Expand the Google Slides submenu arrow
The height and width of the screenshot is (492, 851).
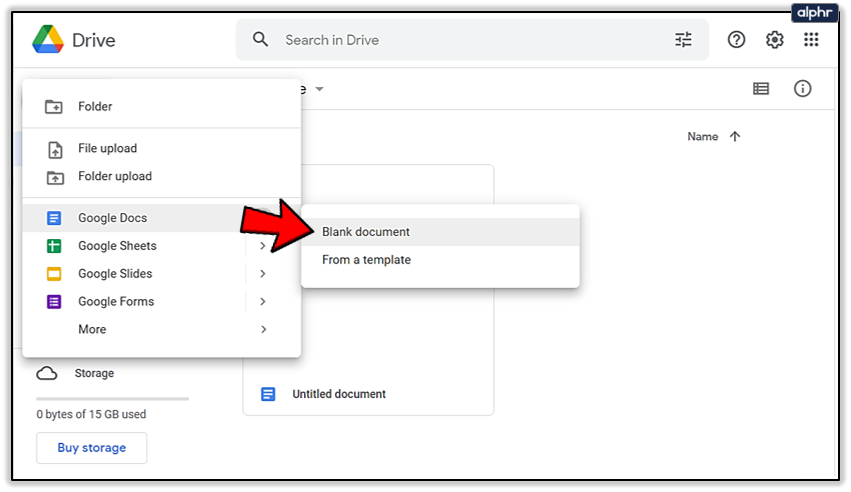[x=263, y=274]
